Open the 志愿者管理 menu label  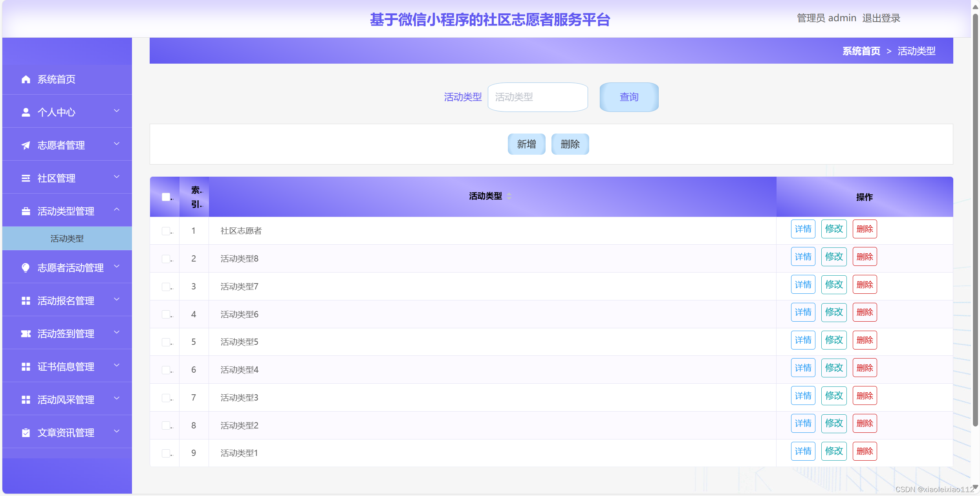pyautogui.click(x=61, y=145)
